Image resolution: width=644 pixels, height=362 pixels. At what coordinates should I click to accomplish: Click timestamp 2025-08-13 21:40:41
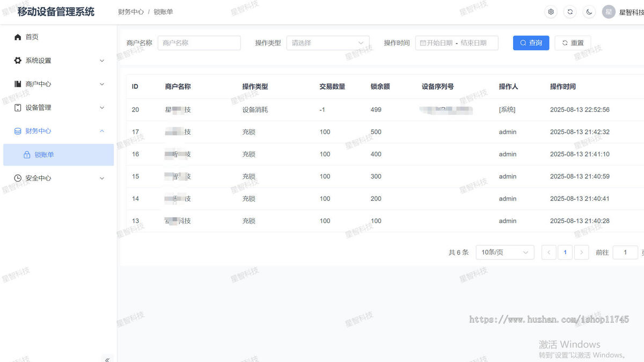580,199
